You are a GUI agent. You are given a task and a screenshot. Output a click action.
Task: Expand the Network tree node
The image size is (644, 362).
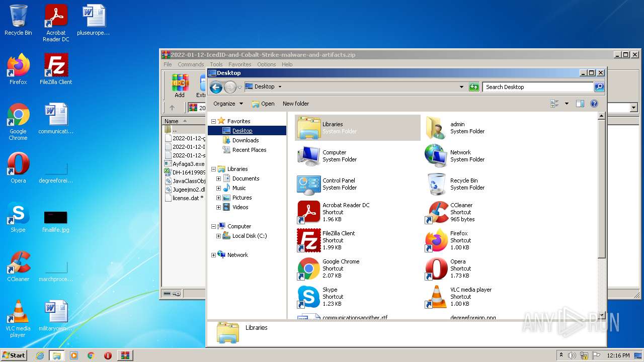pyautogui.click(x=213, y=255)
